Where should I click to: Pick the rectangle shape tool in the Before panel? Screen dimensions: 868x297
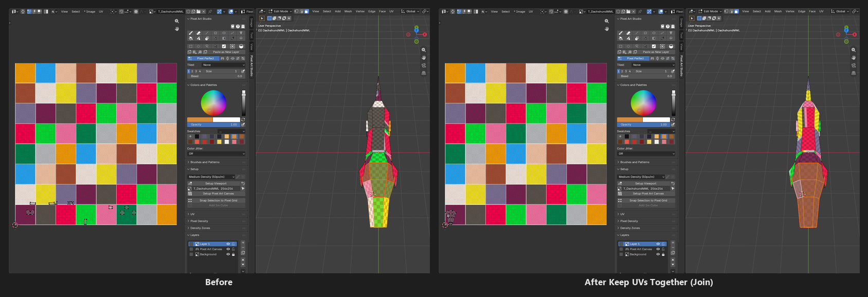click(215, 33)
